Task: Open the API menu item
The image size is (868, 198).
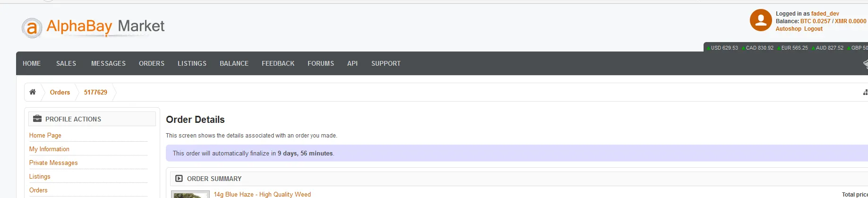Action: pos(352,63)
